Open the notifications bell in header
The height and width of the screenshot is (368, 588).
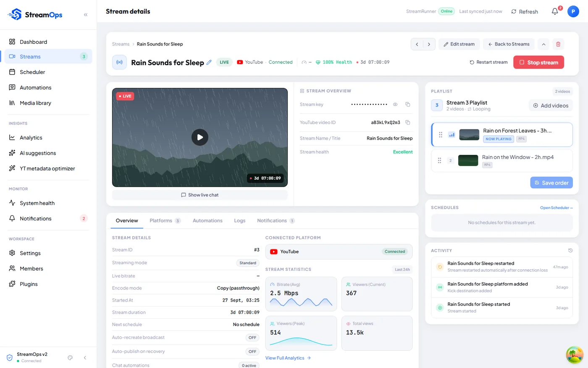pyautogui.click(x=555, y=11)
